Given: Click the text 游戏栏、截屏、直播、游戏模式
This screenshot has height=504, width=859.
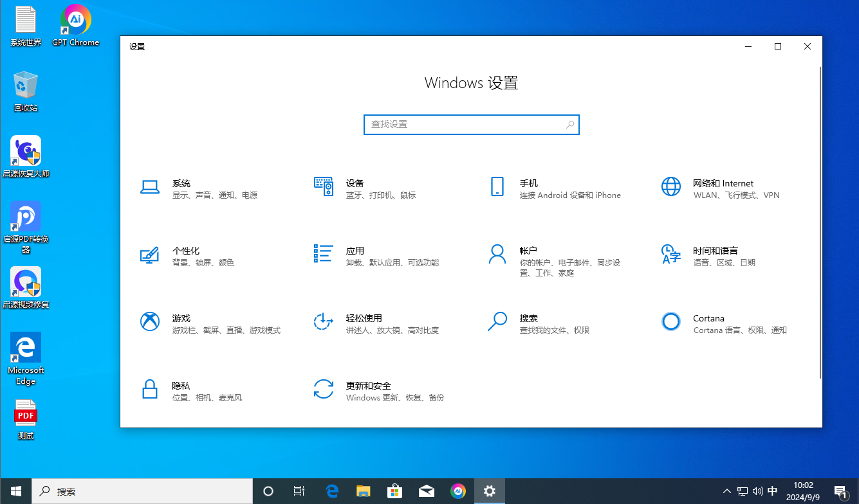Looking at the screenshot, I should 226,330.
